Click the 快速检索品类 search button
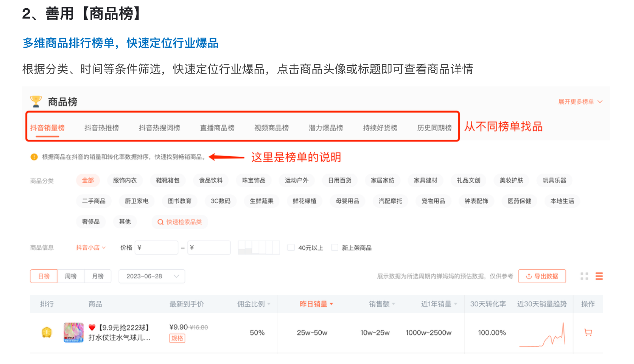The width and height of the screenshot is (634, 364). pyautogui.click(x=180, y=222)
